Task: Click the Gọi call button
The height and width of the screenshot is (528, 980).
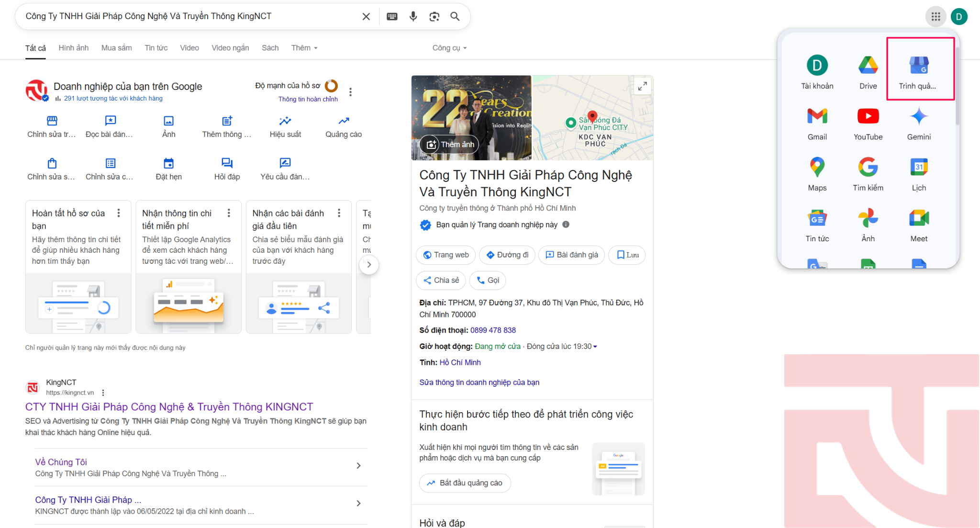Action: [488, 280]
